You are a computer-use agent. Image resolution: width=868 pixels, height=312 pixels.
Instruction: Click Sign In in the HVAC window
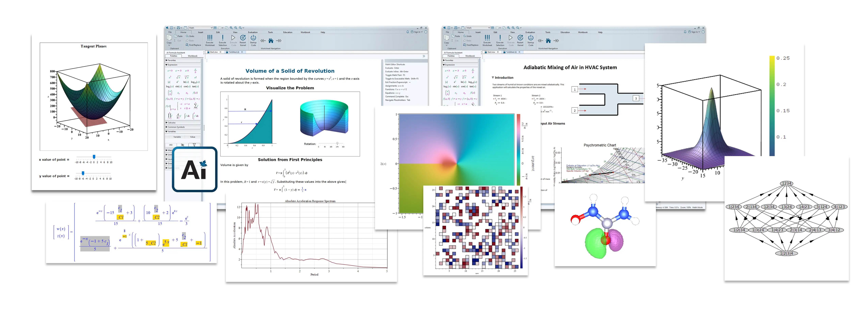pyautogui.click(x=694, y=32)
